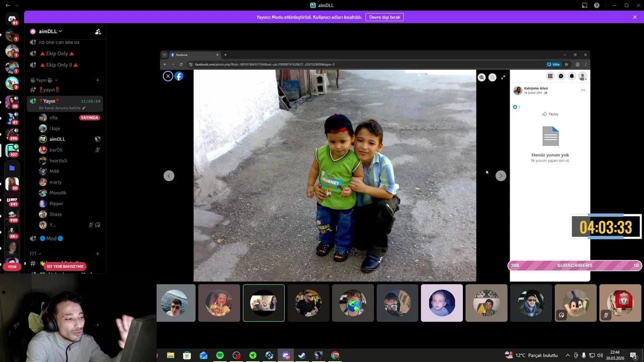Open the Discord inbox icon in title bar
Screen dimensions: 644x362
point(585,6)
